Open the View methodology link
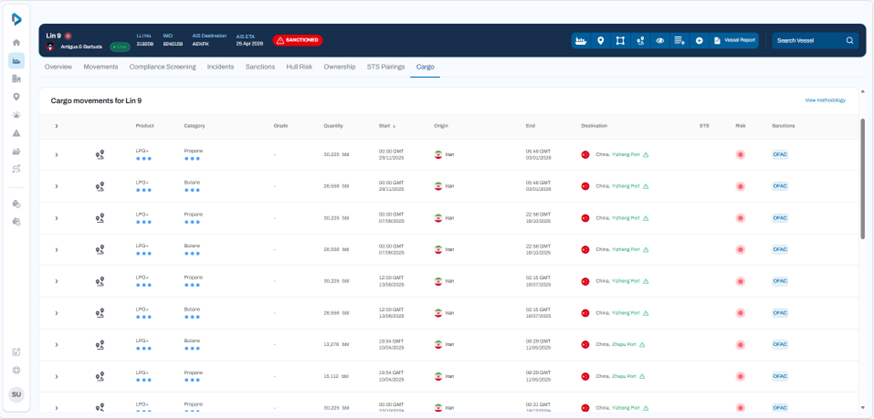 click(824, 101)
